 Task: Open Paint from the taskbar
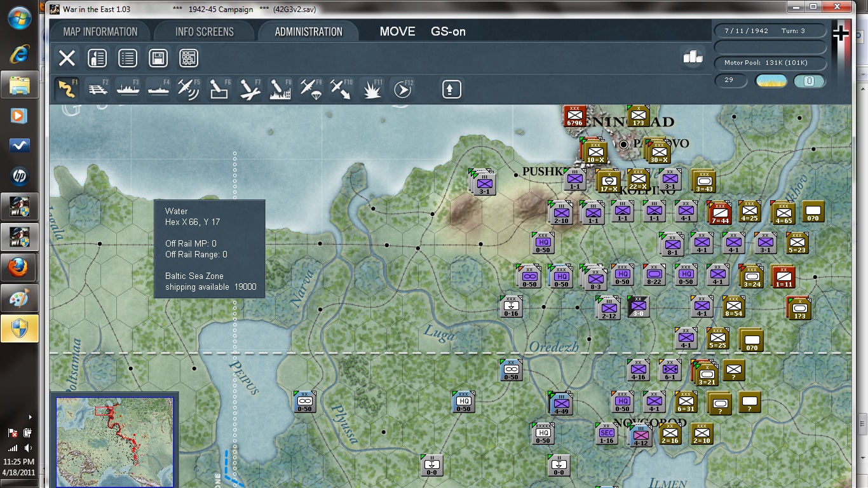pos(19,298)
